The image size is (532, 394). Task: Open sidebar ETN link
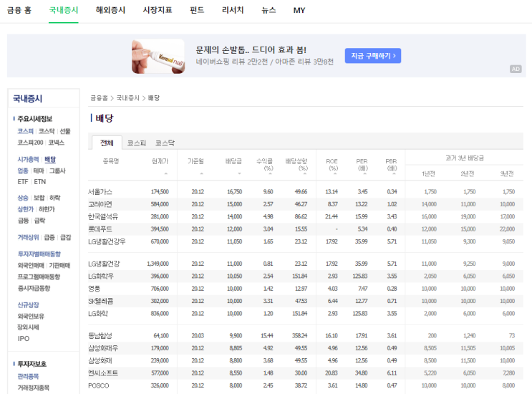pos(39,182)
